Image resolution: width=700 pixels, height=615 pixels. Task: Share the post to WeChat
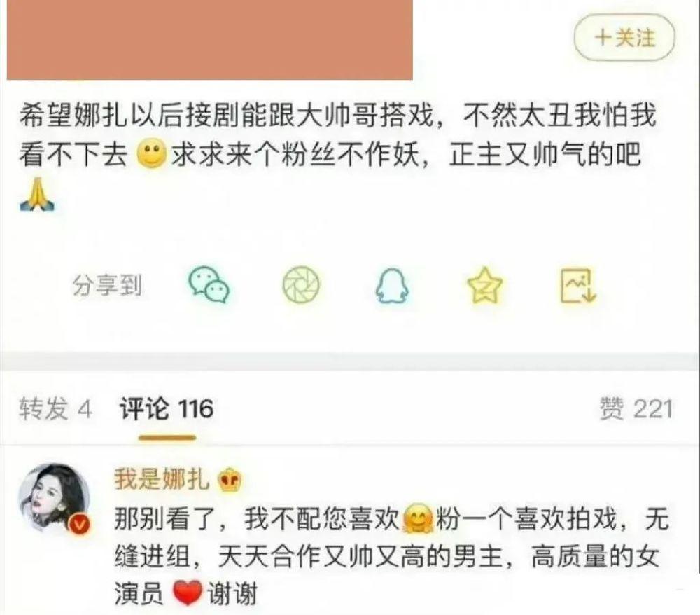209,285
